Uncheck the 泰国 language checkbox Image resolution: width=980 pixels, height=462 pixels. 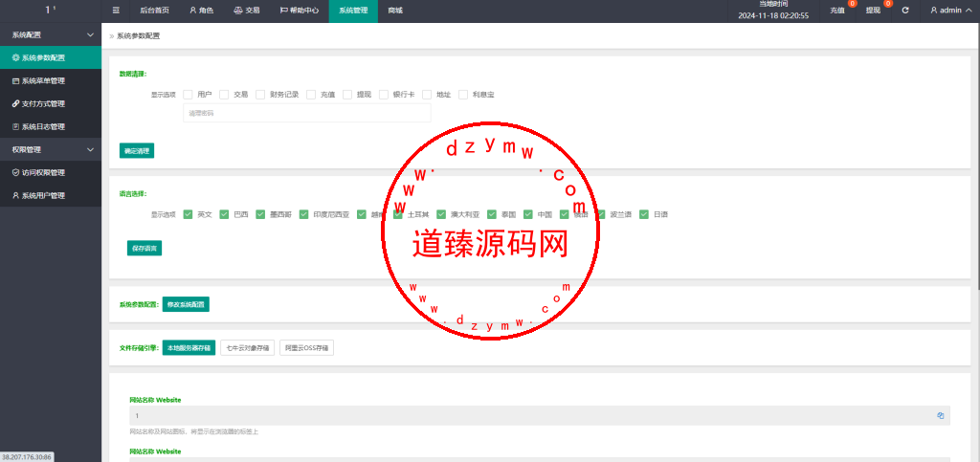[492, 214]
